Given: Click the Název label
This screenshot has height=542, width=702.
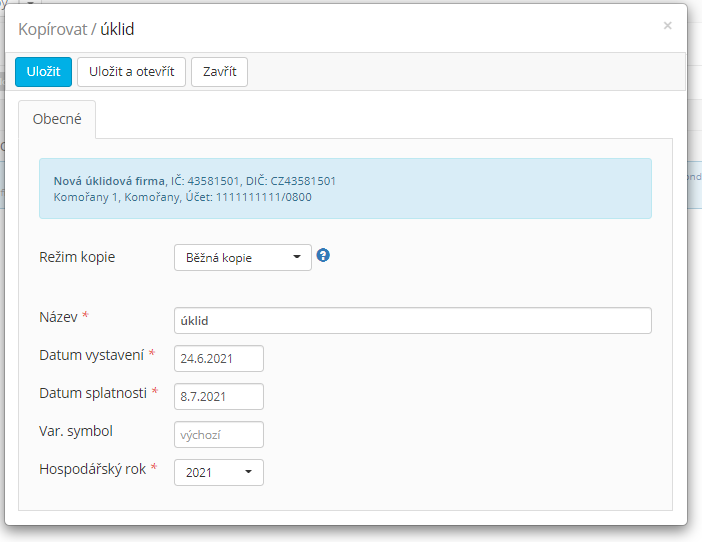Looking at the screenshot, I should coord(58,317).
